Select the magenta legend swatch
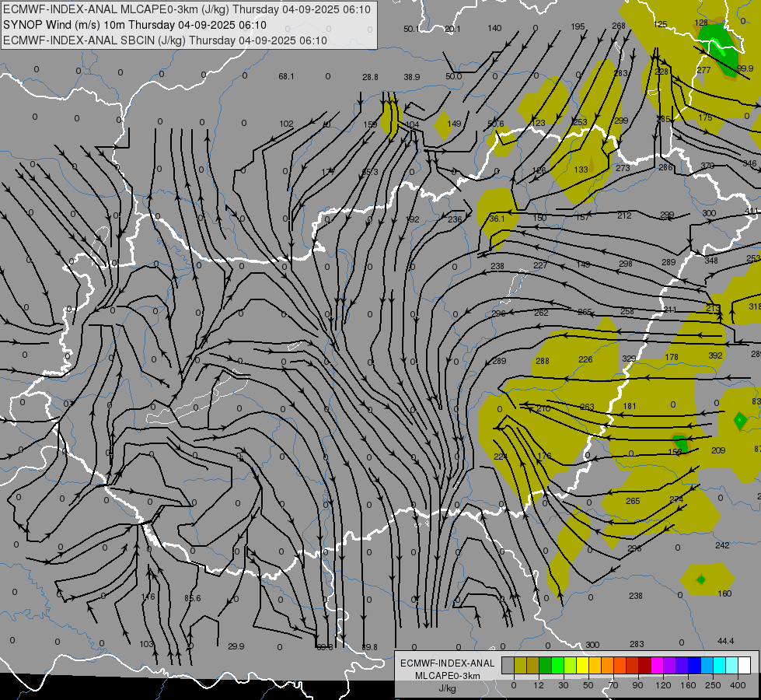The height and width of the screenshot is (700, 761). [657, 665]
